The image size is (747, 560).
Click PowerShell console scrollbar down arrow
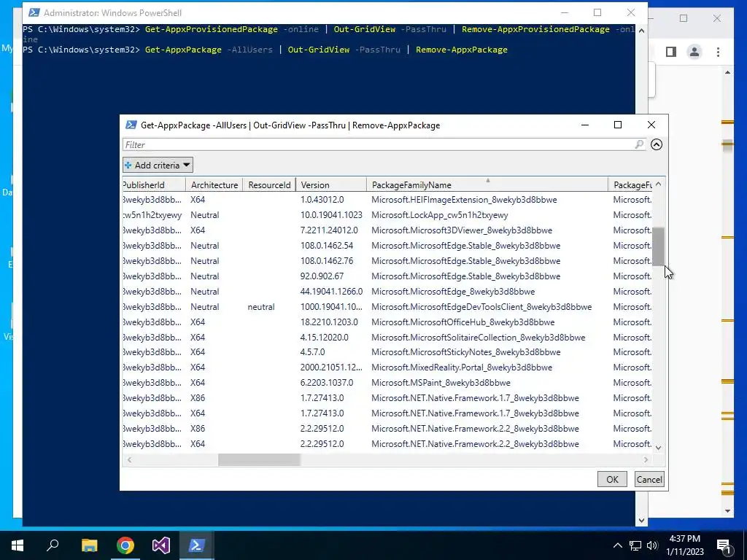pos(641,521)
